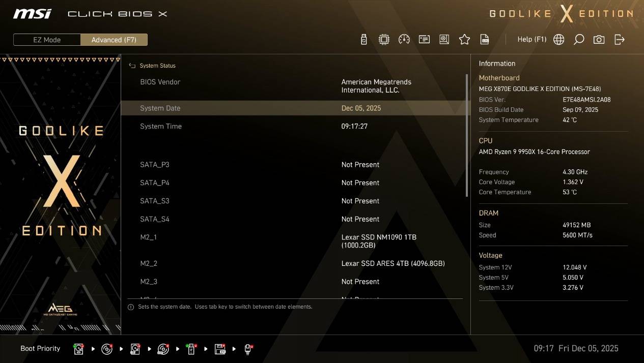Screen dimensions: 644x363
Task: Select the Advanced (F7) tab
Action: tap(114, 40)
